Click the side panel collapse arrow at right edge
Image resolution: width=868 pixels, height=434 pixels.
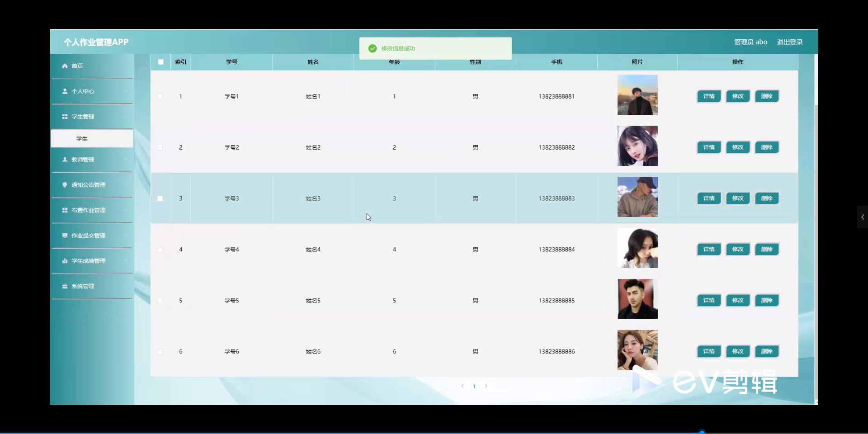point(863,217)
